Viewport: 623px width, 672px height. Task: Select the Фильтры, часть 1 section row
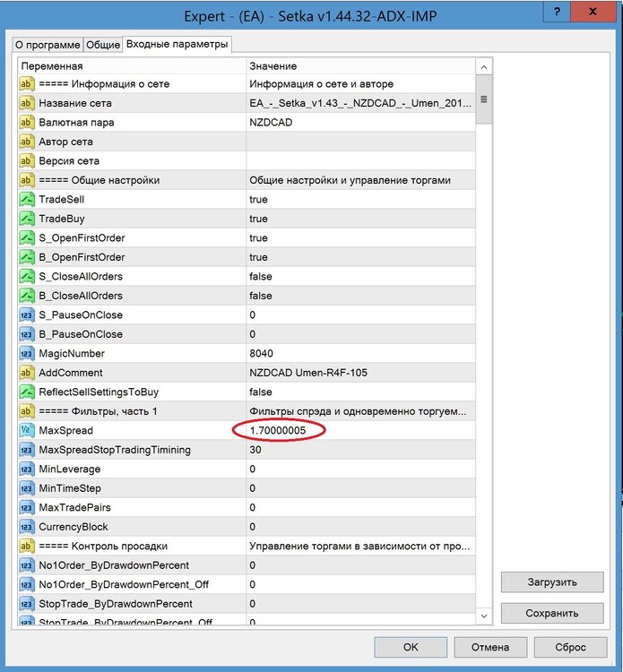(247, 412)
